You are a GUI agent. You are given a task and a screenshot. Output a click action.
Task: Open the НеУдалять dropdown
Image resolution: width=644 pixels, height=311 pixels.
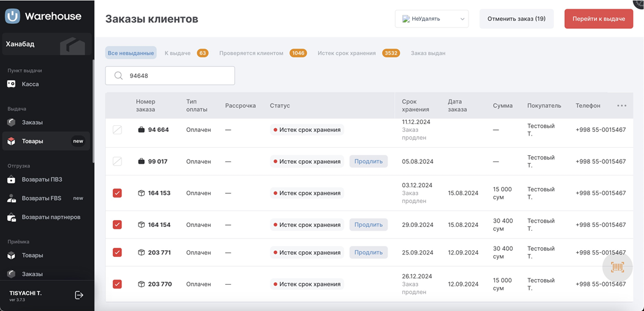coord(432,19)
